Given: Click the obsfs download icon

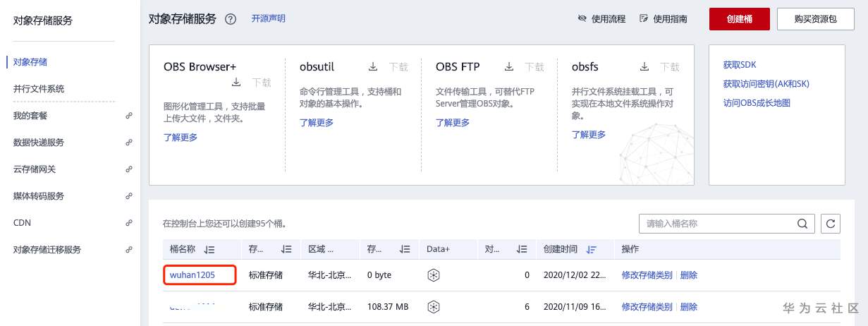Looking at the screenshot, I should click(x=644, y=67).
